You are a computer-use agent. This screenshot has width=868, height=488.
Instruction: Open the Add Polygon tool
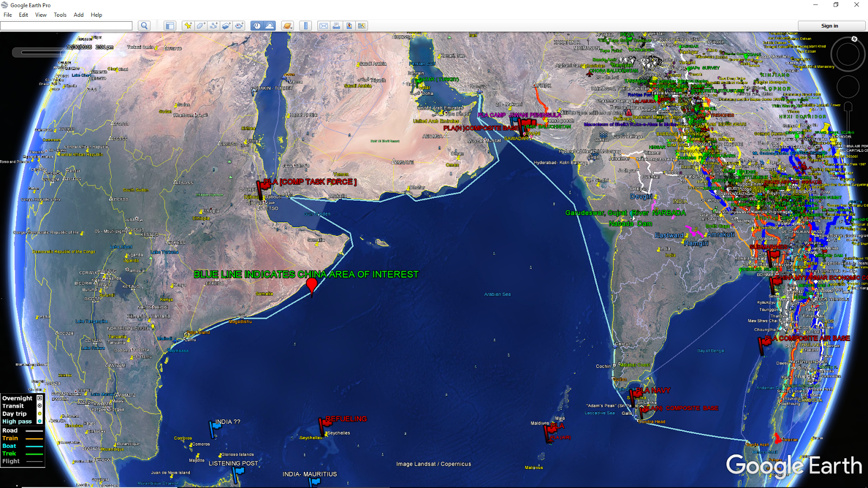tap(201, 25)
